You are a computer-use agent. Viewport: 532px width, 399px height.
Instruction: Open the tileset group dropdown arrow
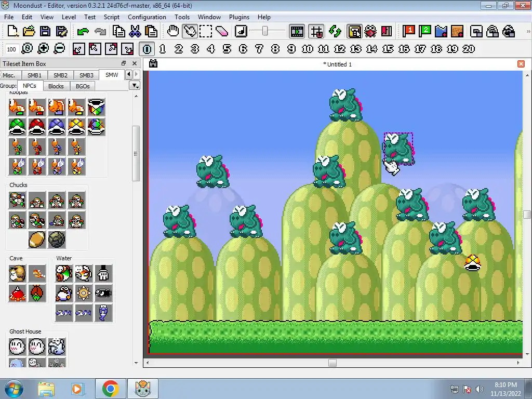[x=135, y=86]
